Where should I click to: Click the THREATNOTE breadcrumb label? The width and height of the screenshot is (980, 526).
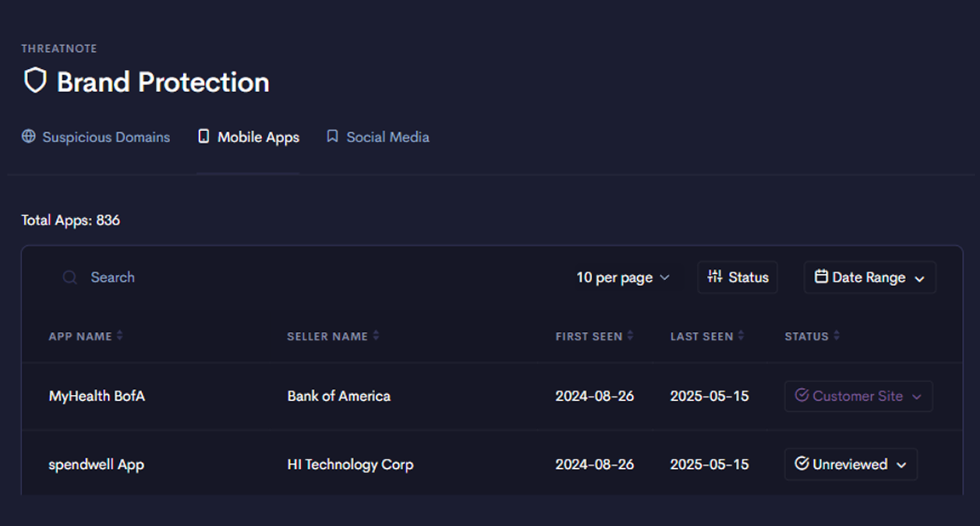tap(59, 49)
